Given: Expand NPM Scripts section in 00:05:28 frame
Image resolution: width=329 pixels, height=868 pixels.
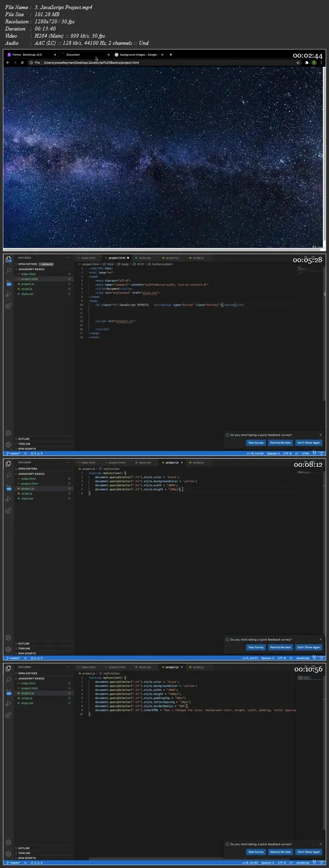Looking at the screenshot, I should (x=44, y=449).
